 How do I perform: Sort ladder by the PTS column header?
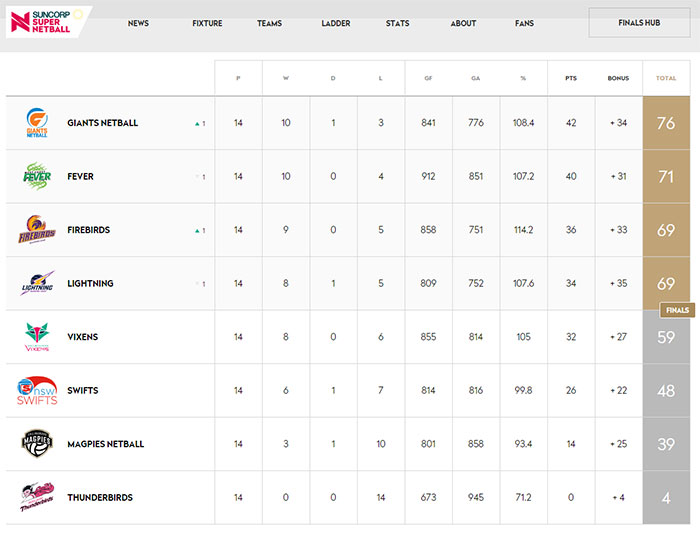[571, 78]
